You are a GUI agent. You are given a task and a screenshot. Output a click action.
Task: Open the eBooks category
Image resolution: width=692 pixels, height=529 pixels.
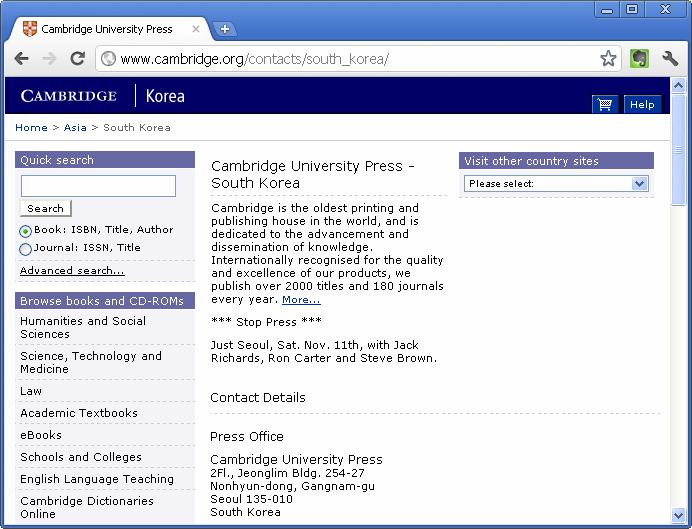click(41, 435)
